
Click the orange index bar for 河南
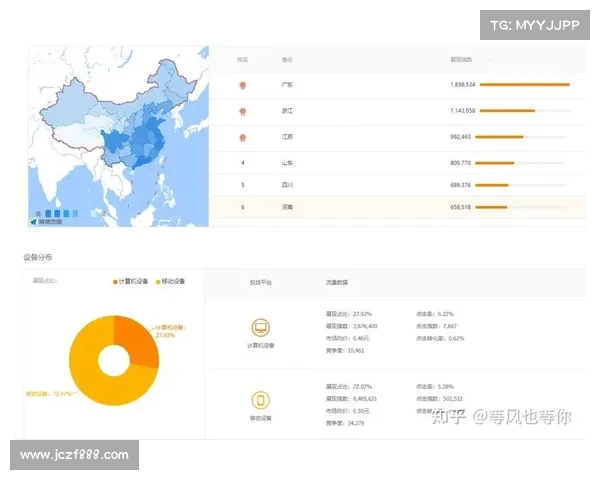[491, 207]
